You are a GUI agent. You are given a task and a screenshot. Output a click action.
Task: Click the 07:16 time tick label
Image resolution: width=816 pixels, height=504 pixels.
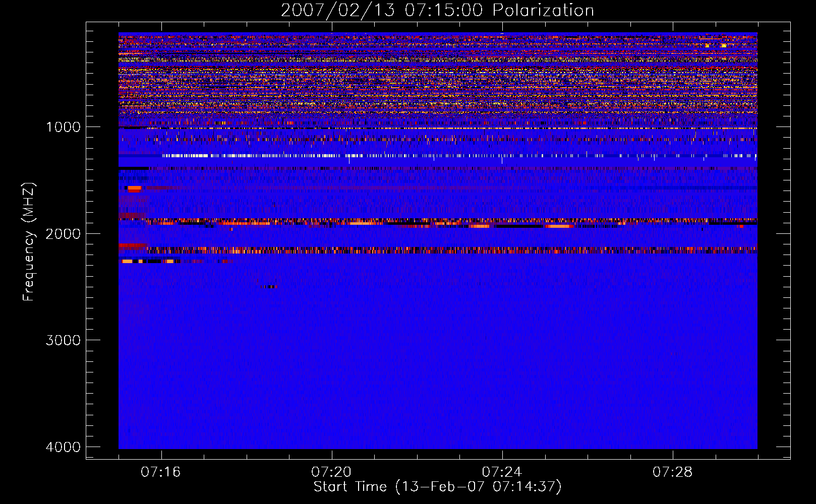click(161, 472)
